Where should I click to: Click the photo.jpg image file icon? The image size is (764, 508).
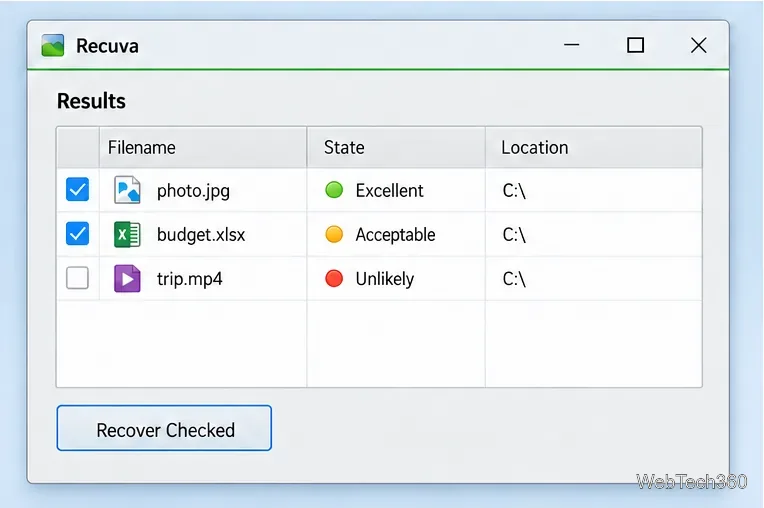[127, 190]
